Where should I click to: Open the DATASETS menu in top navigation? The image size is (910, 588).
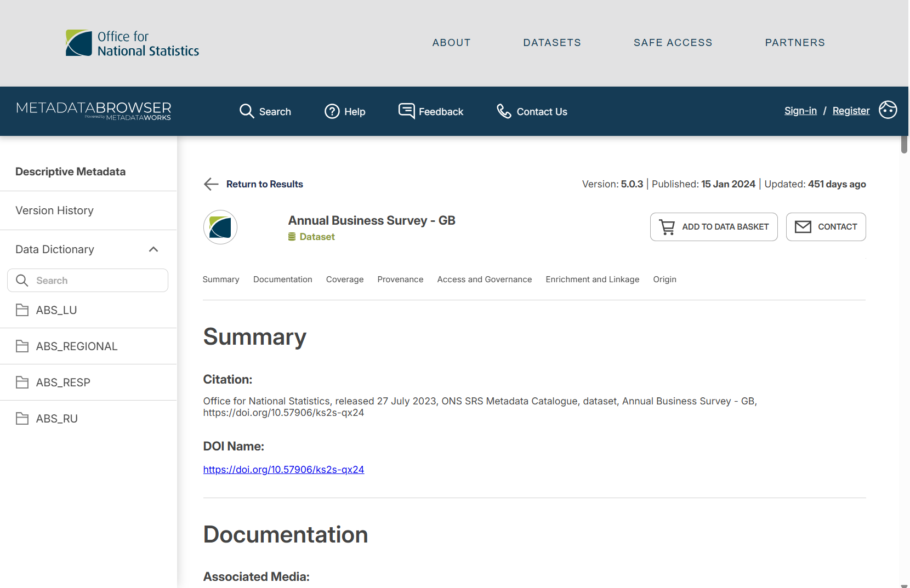pos(551,43)
